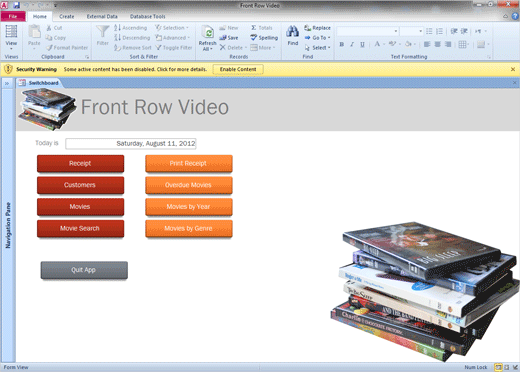
Task: Click the Find binoculars icon
Action: 293,32
